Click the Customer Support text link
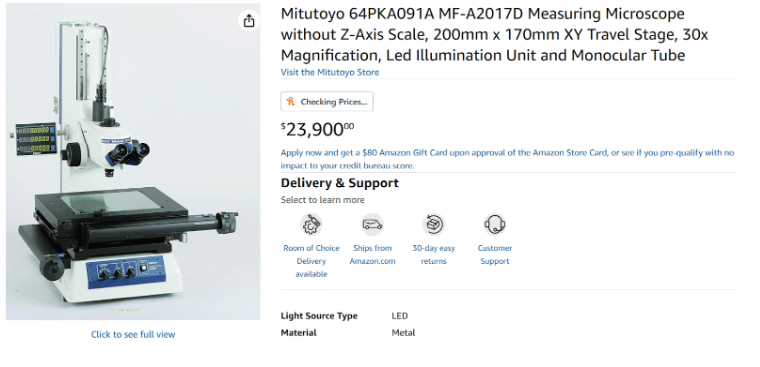 tap(494, 255)
